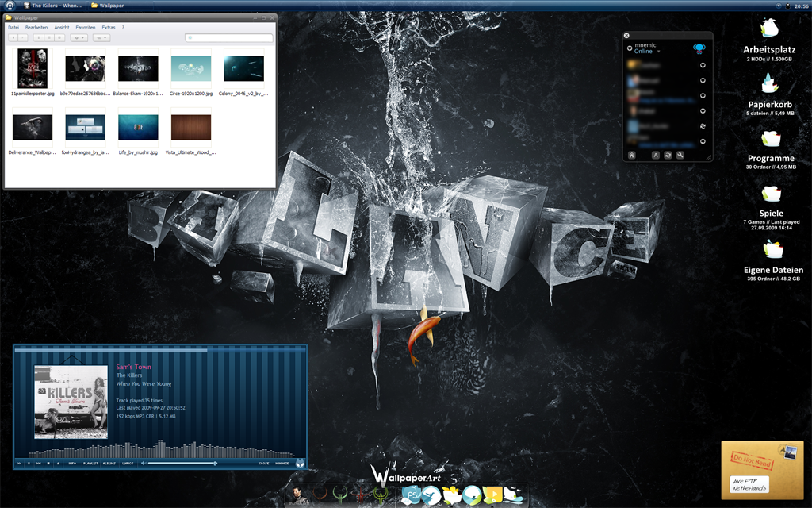This screenshot has height=508, width=812.
Task: Expand the mnemic Online status dropdown
Action: 658,52
